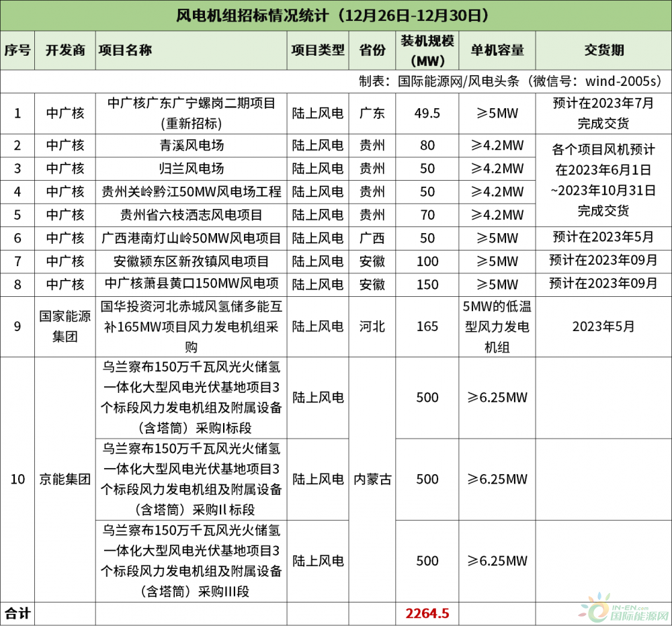Click delivery cell 2023年5月
Screen dimensions: 672x626
point(603,326)
